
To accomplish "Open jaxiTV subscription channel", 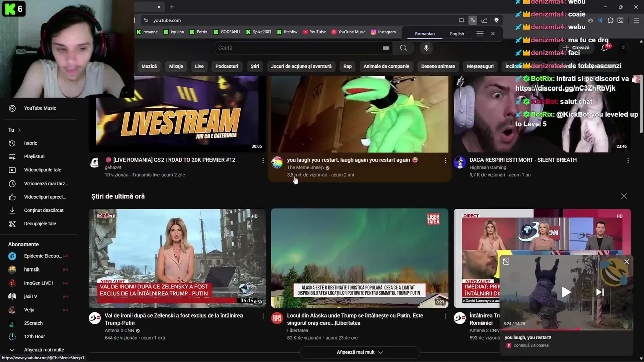I will pos(40,297).
